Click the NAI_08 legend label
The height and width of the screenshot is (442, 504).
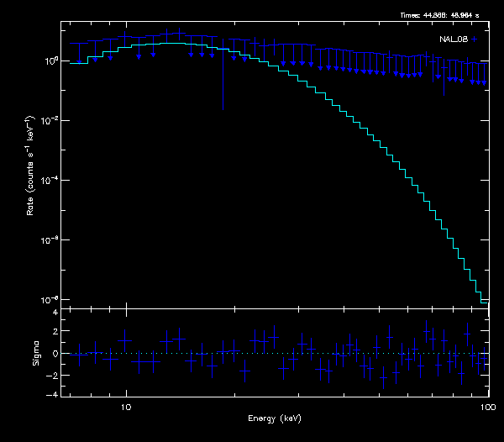point(454,39)
